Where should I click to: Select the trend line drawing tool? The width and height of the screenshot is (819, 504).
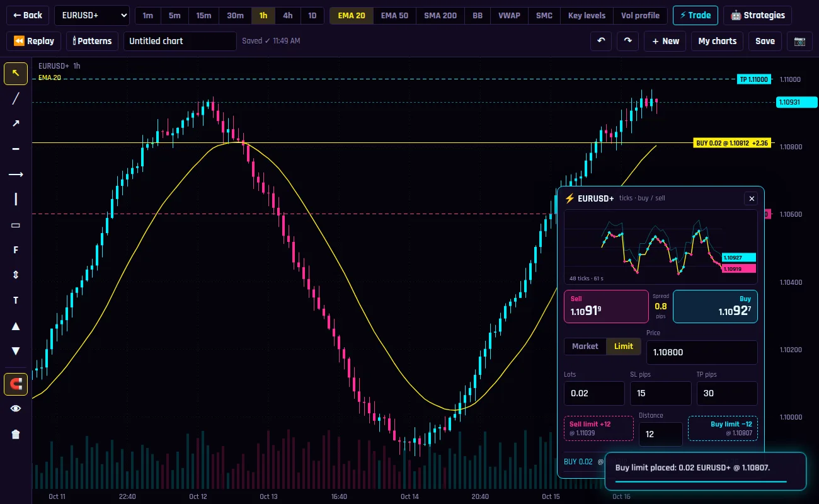(x=16, y=99)
